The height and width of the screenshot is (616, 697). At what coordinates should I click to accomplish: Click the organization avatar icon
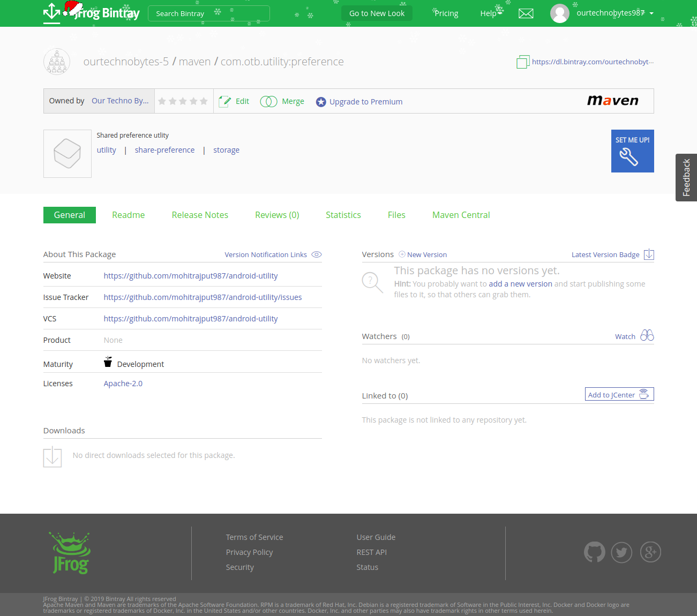(57, 62)
